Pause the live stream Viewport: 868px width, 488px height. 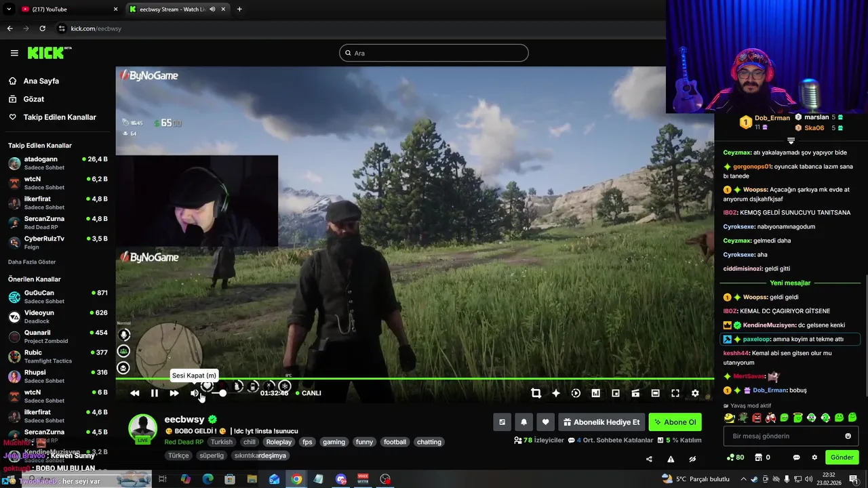pyautogui.click(x=155, y=393)
